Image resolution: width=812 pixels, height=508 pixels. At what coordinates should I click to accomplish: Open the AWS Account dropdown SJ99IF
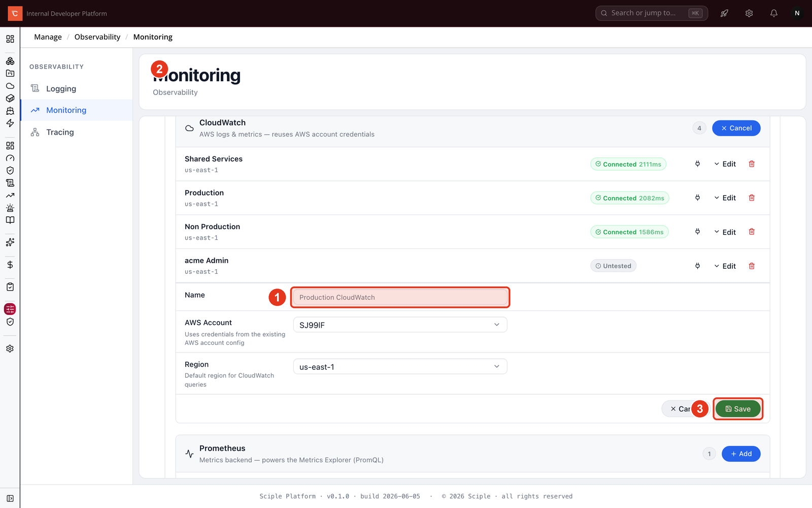click(x=400, y=325)
